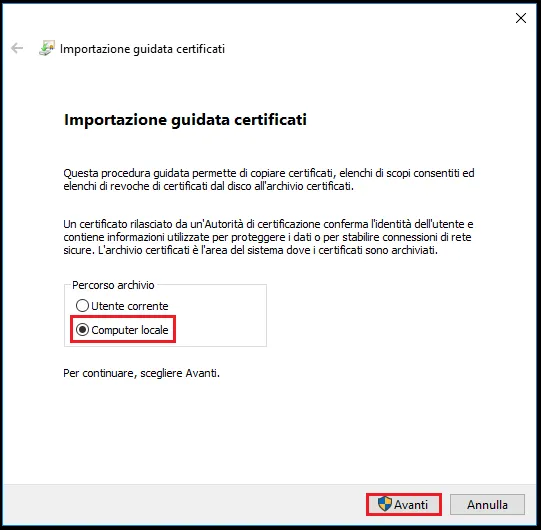
Task: Click the paragraph starting with Questa procedura guidata
Action: click(x=269, y=179)
